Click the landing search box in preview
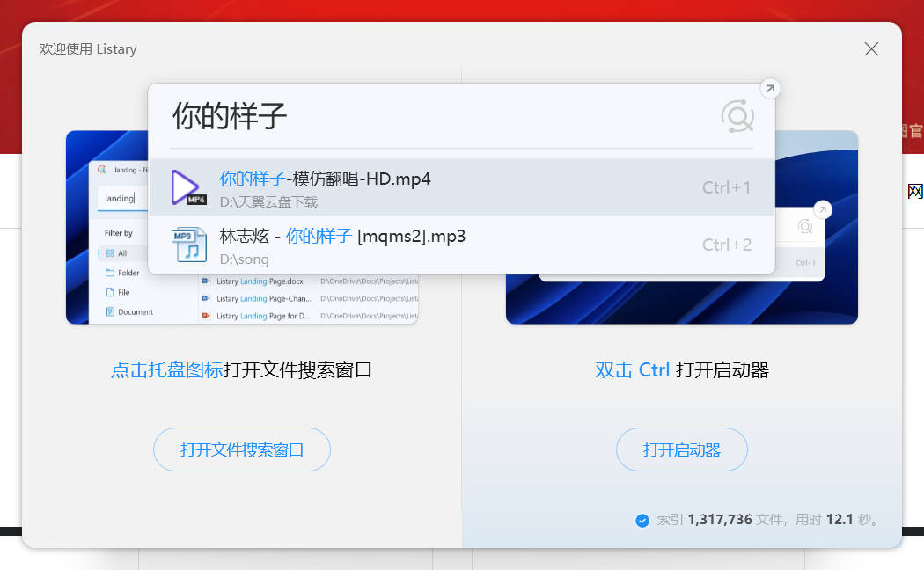This screenshot has width=924, height=570. pos(122,199)
